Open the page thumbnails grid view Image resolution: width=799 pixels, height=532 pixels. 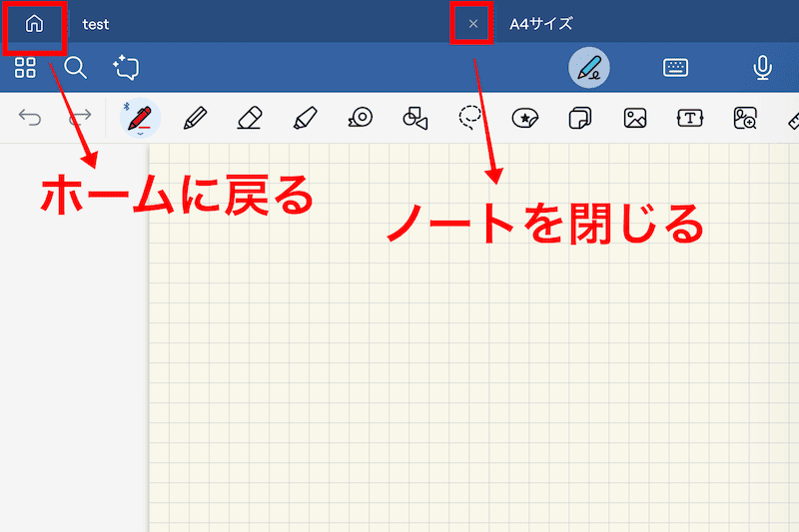(x=26, y=68)
